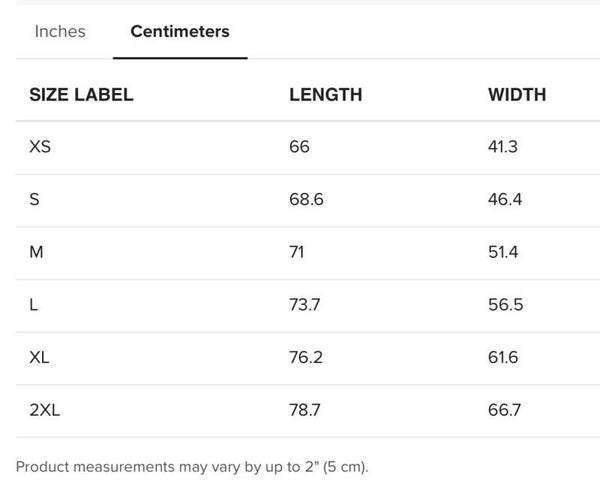Select the XS size label
Screen dimensions: 600x484
[x=40, y=146]
